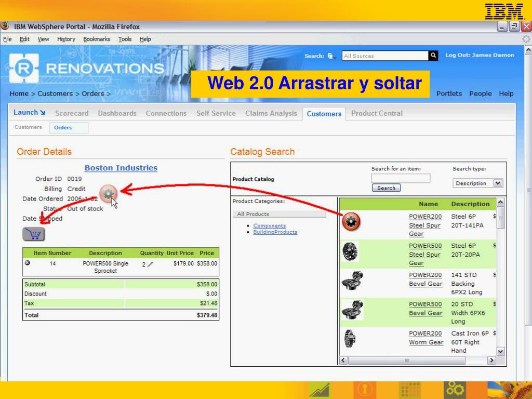Open the View menu
Screen dimensions: 532x399
43,39
